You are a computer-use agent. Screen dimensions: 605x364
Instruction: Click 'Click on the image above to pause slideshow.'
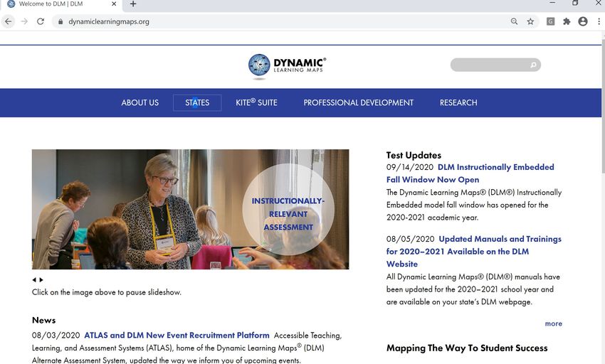pos(107,292)
